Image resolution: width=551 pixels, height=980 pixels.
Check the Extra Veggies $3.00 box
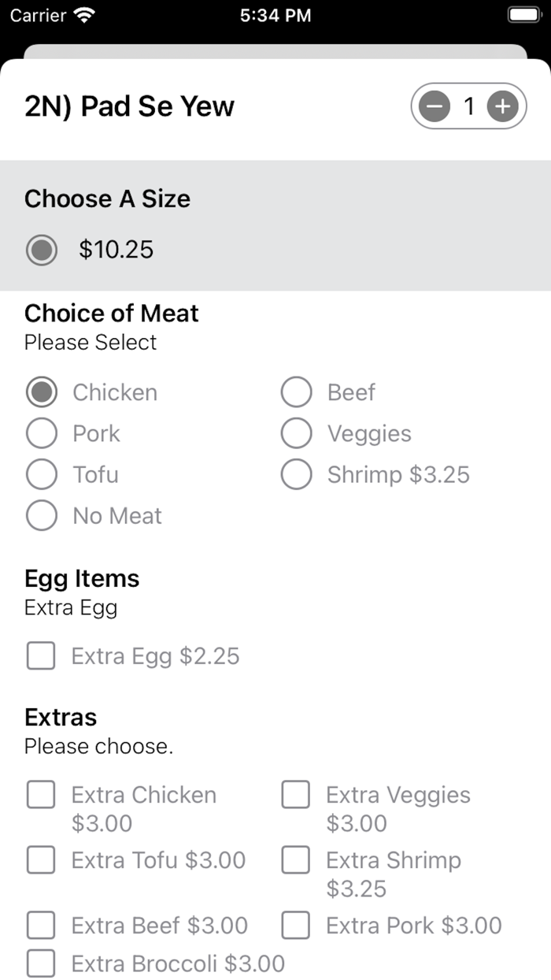point(296,795)
